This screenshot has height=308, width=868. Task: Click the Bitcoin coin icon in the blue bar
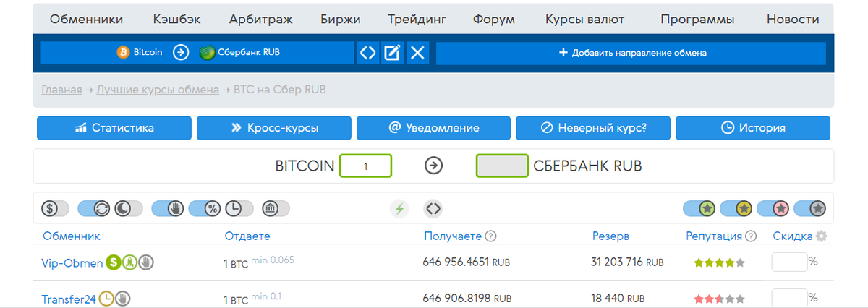[123, 52]
